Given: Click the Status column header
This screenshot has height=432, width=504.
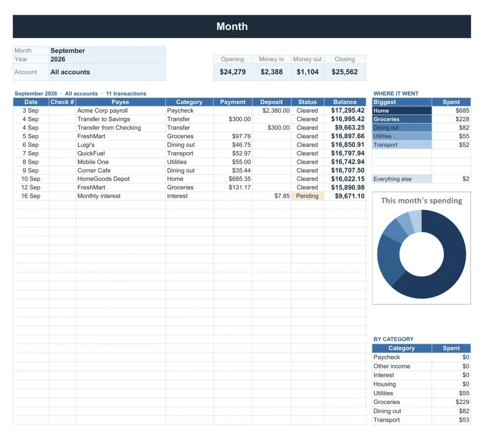Looking at the screenshot, I should click(308, 102).
